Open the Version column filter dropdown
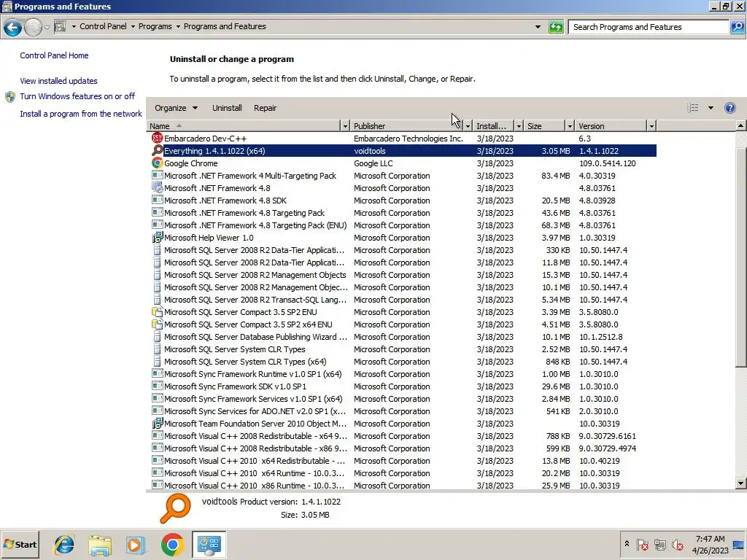747x560 pixels. coord(651,125)
